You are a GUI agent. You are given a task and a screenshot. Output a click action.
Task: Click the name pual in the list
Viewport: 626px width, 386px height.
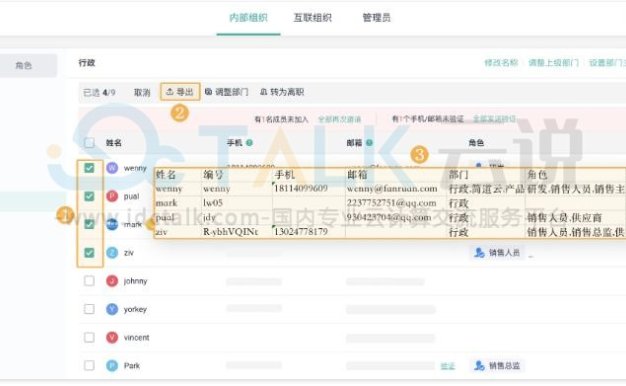(x=131, y=196)
